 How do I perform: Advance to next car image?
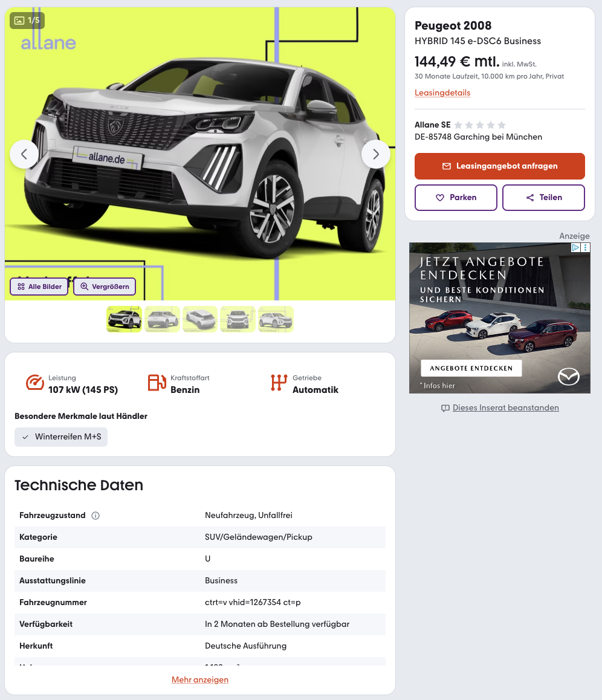(376, 155)
